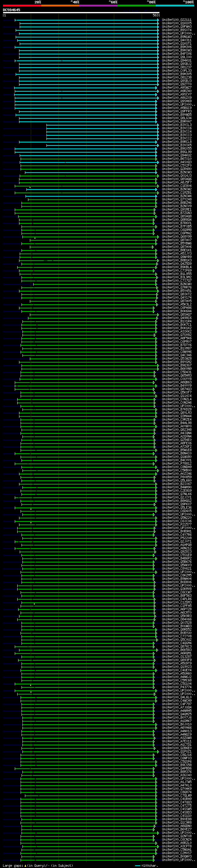Select hit label UniRef100_Q498C6
The image size is (197, 868).
pyautogui.click(x=177, y=318)
